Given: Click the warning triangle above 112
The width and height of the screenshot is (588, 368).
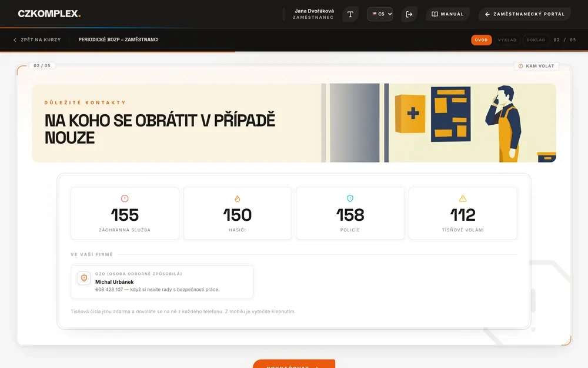Looking at the screenshot, I should (x=463, y=198).
